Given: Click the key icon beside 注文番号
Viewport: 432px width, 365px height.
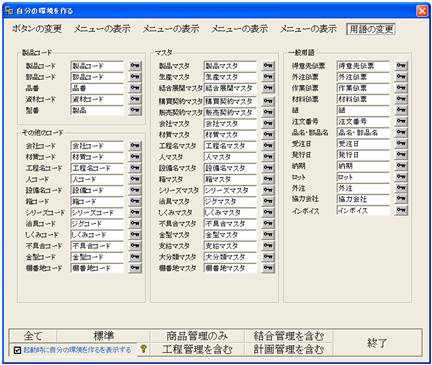Looking at the screenshot, I should 401,121.
